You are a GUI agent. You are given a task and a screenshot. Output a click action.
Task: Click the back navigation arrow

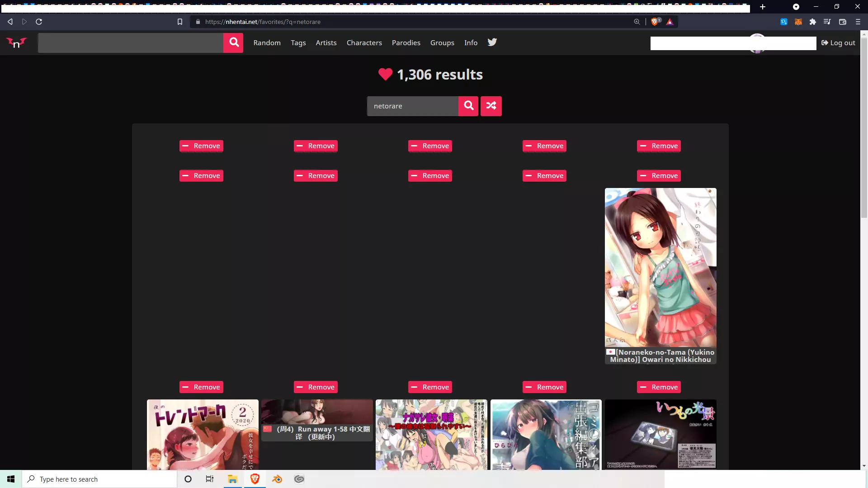pos(10,21)
